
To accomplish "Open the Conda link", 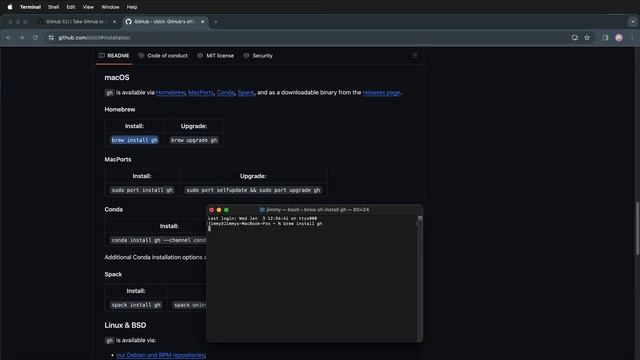I will coord(226,93).
